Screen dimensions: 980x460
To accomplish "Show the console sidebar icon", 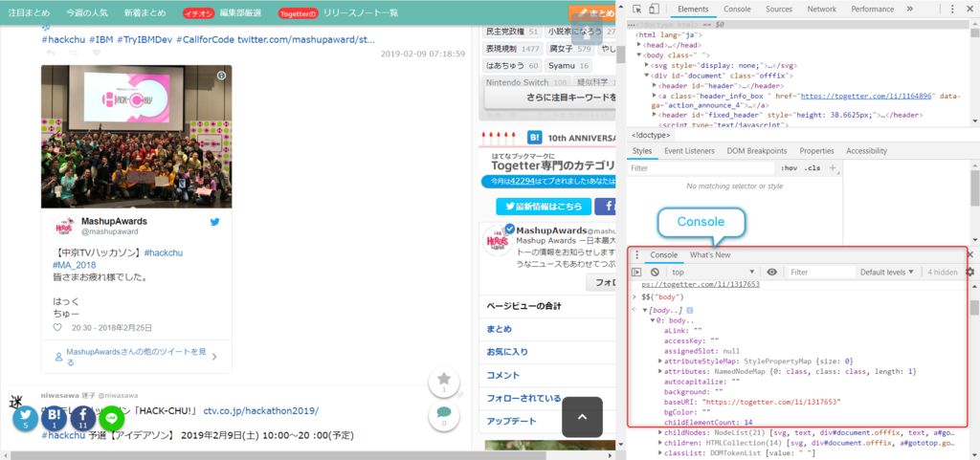I will (636, 273).
